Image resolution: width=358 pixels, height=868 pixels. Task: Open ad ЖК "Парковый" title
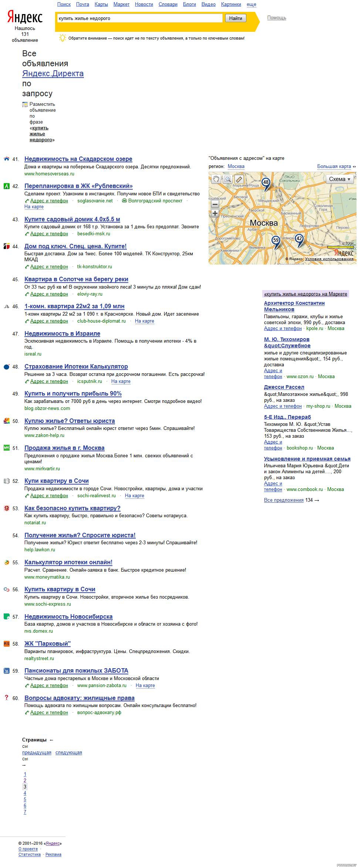47,644
